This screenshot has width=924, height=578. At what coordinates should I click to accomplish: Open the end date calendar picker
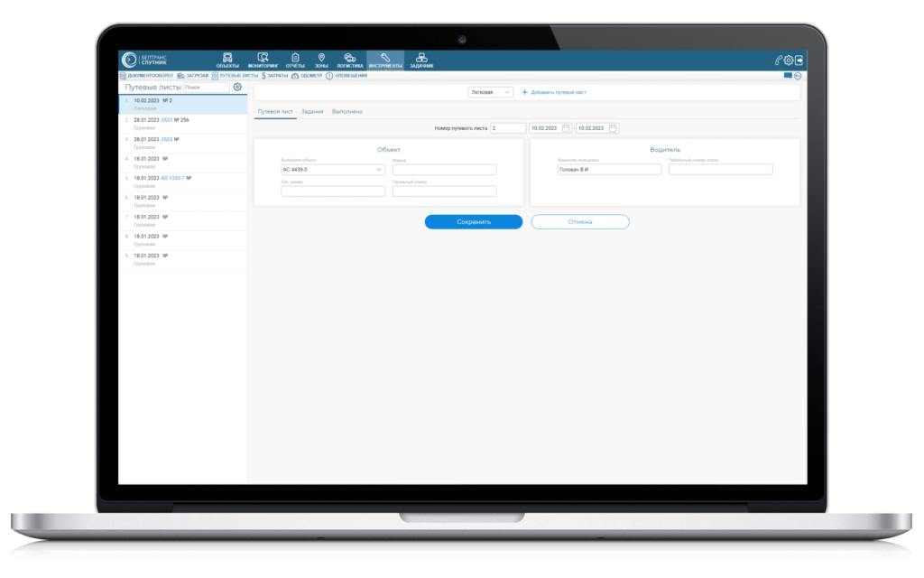614,128
